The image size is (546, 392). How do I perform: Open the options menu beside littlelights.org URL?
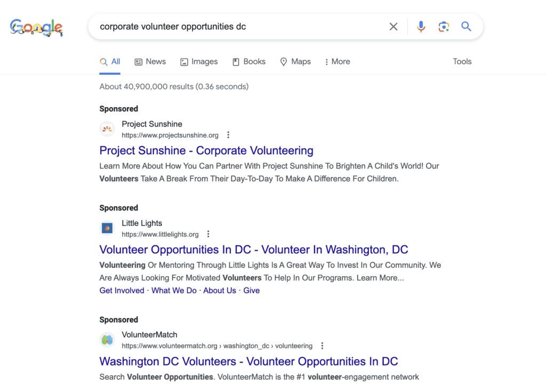[208, 234]
